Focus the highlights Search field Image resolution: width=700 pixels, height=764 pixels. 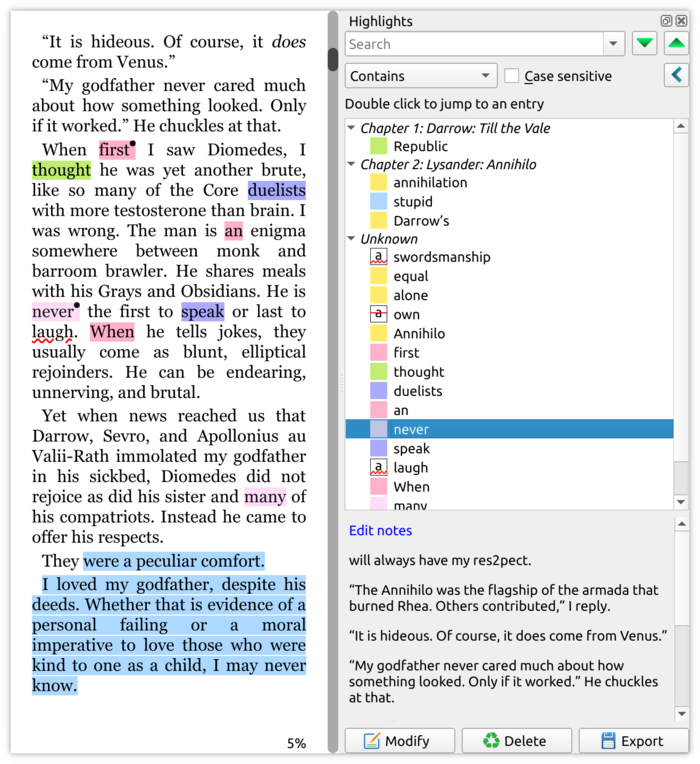click(x=474, y=44)
